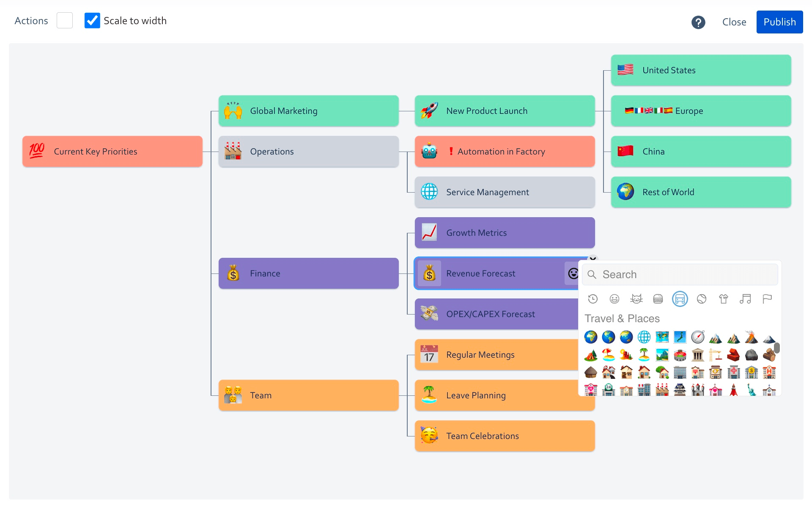The height and width of the screenshot is (508, 812).
Task: Open the help question mark icon
Action: pos(698,22)
